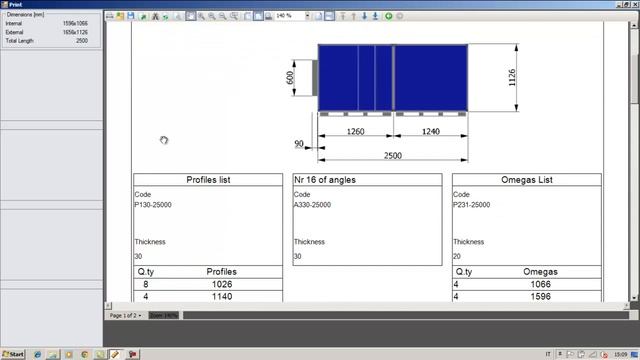Viewport: 640px width, 360px height.
Task: Click the '1240' section dimension
Action: click(431, 131)
